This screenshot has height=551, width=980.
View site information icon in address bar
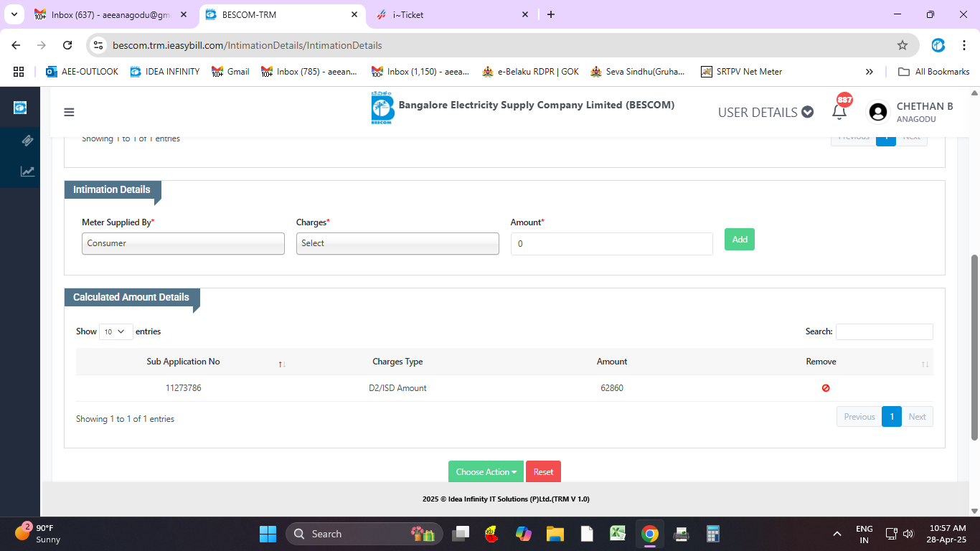pyautogui.click(x=99, y=45)
